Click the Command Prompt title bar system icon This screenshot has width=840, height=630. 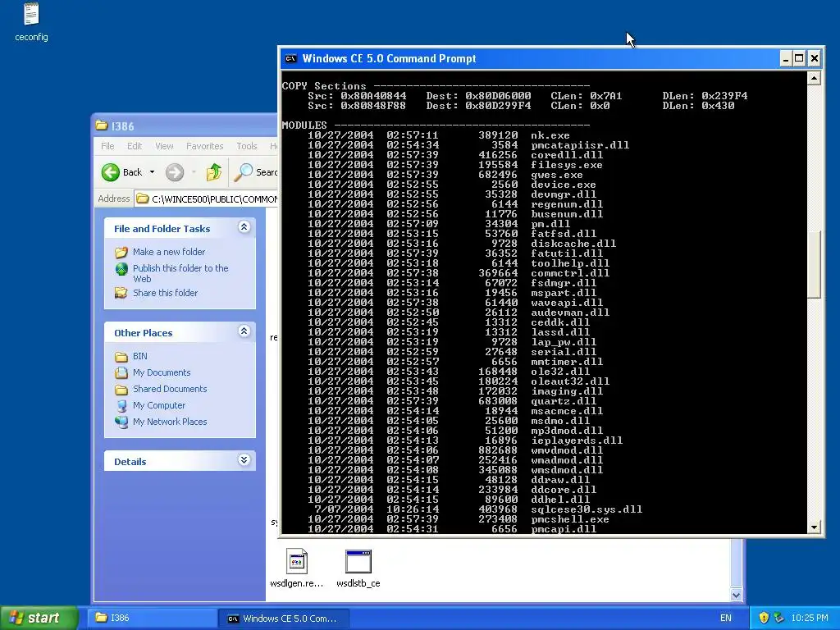[x=291, y=58]
